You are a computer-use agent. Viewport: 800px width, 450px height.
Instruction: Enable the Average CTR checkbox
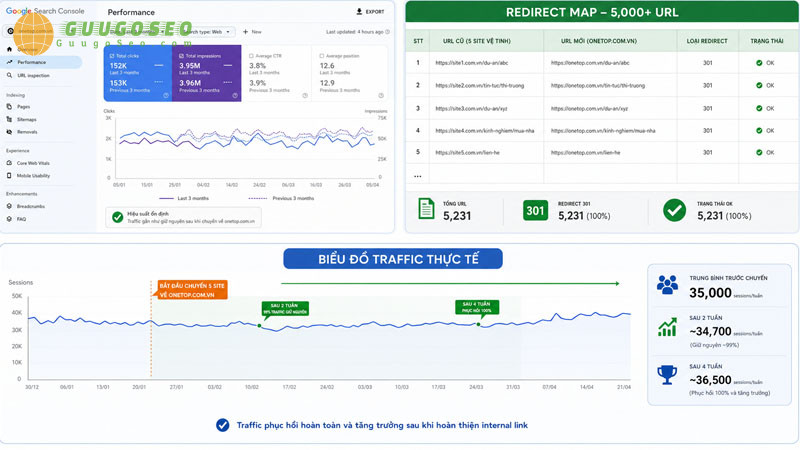click(x=251, y=56)
